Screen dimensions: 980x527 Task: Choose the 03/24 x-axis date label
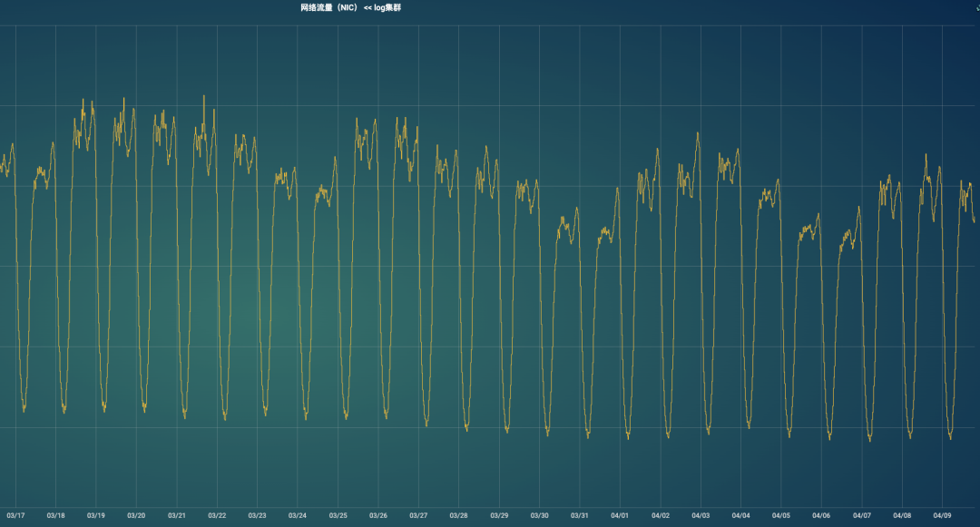tap(298, 516)
